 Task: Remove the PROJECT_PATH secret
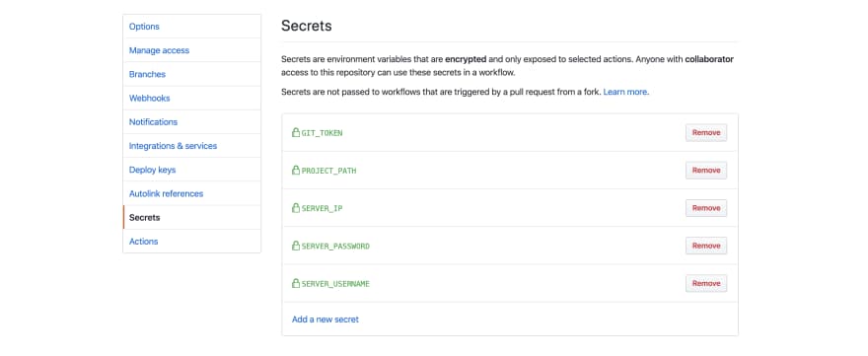coord(706,171)
